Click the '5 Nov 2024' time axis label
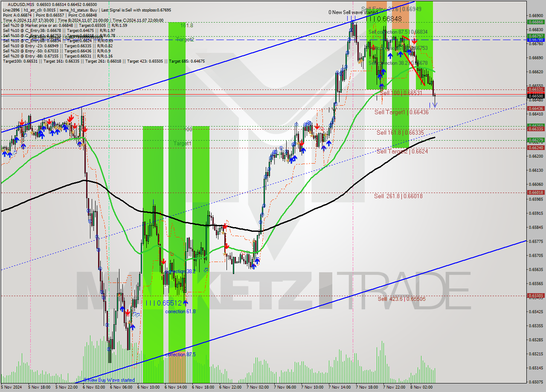This screenshot has width=546, height=392. [x=12, y=387]
